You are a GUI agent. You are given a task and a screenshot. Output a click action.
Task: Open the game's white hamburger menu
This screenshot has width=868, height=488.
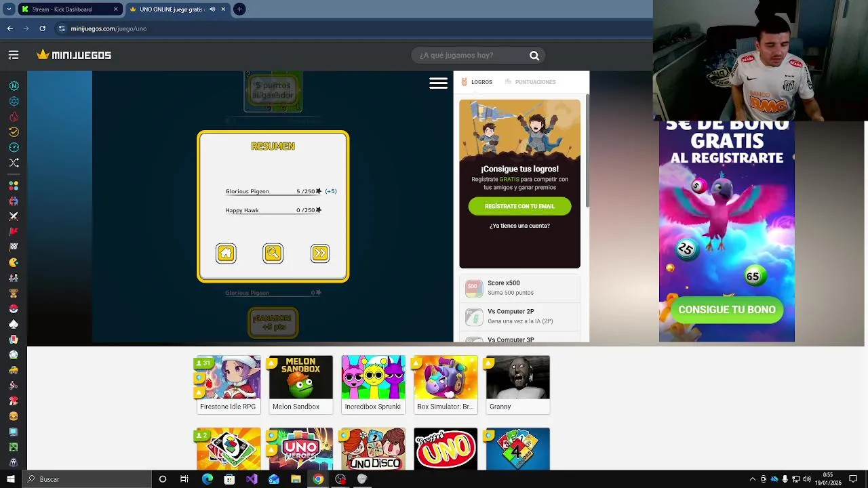438,83
